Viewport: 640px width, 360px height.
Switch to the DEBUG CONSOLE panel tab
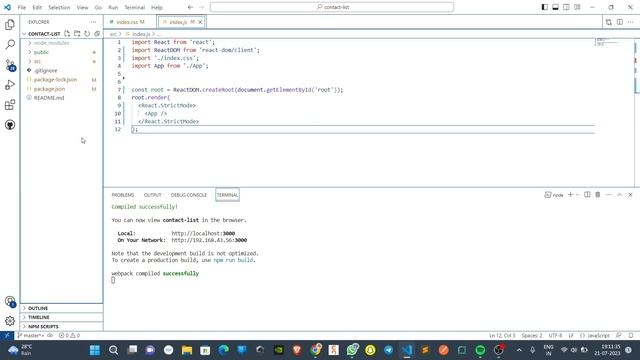(x=189, y=195)
